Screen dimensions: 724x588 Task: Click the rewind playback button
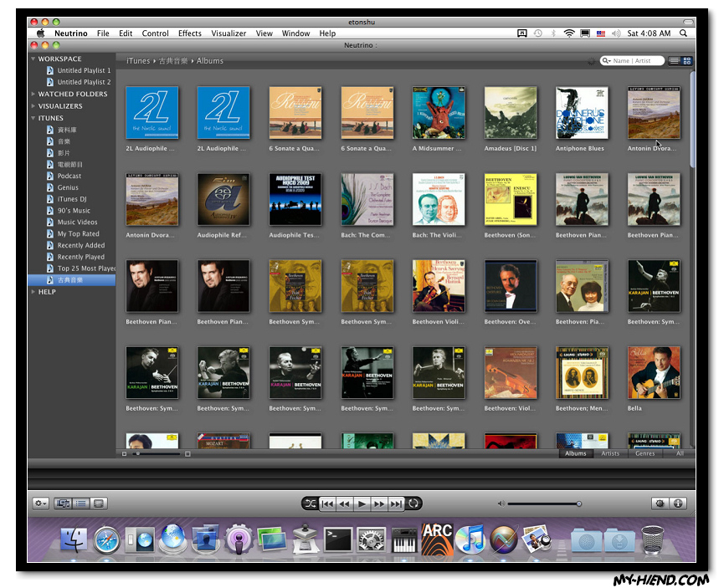(345, 504)
